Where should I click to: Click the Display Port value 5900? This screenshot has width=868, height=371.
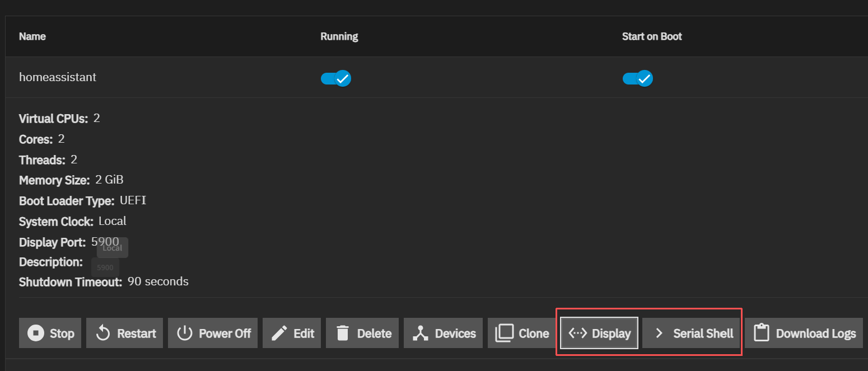click(105, 242)
